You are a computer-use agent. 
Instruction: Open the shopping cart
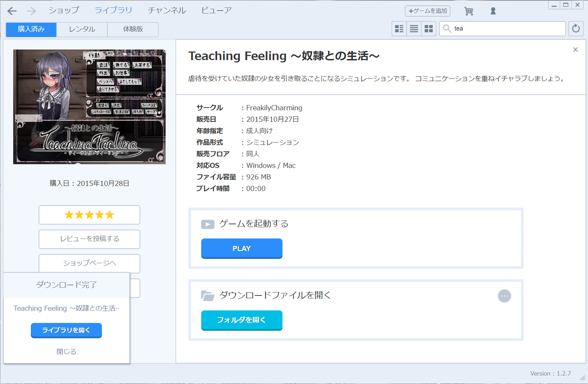(x=469, y=11)
